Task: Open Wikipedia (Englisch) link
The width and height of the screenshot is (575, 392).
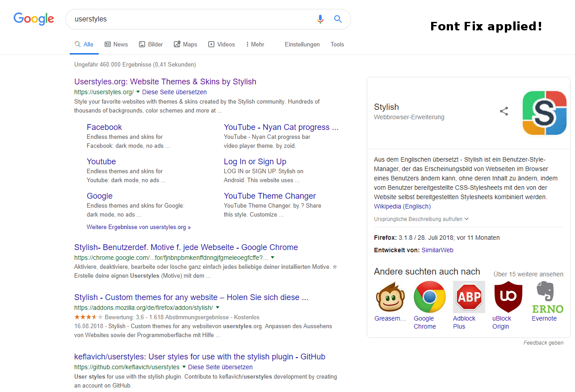Action: tap(402, 206)
